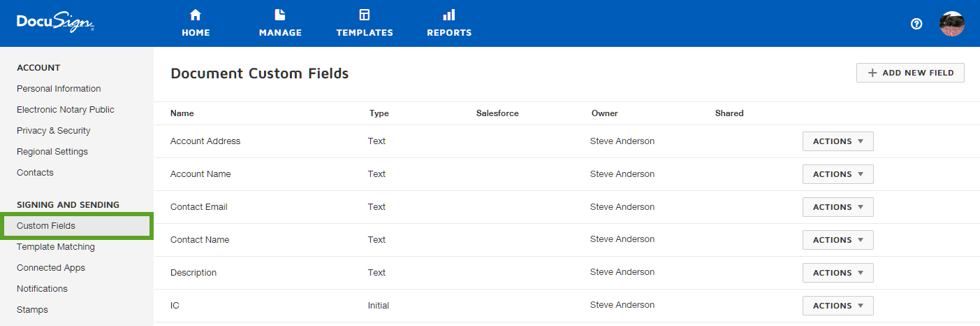This screenshot has width=980, height=326.
Task: Sort by the Name column header
Action: tap(182, 113)
